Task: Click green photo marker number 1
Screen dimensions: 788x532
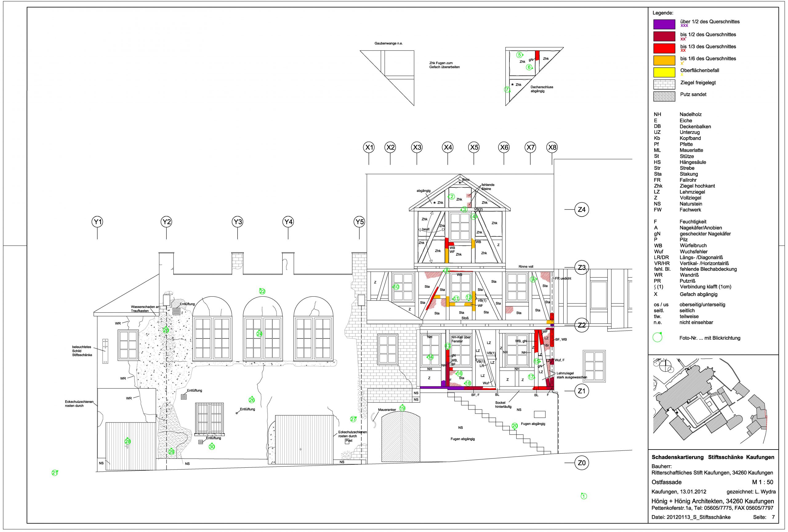Action: pyautogui.click(x=584, y=496)
